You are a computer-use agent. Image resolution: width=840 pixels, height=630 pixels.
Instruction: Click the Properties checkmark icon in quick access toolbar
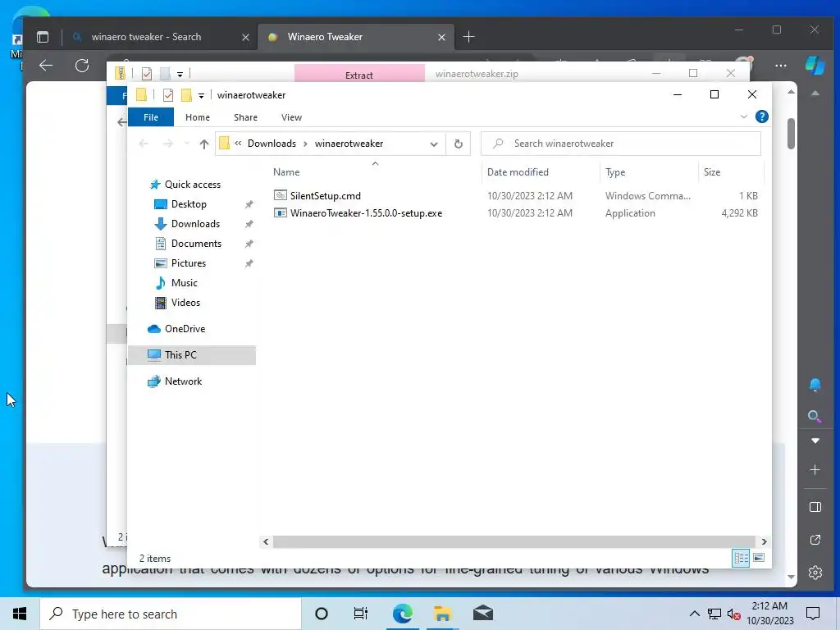point(168,95)
